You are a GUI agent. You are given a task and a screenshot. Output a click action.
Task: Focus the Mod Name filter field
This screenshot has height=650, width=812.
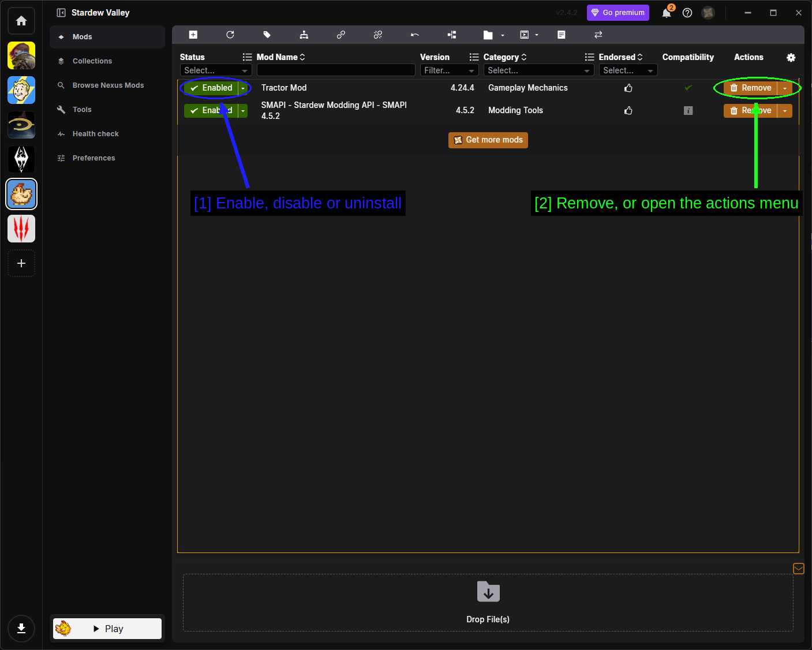coord(336,70)
